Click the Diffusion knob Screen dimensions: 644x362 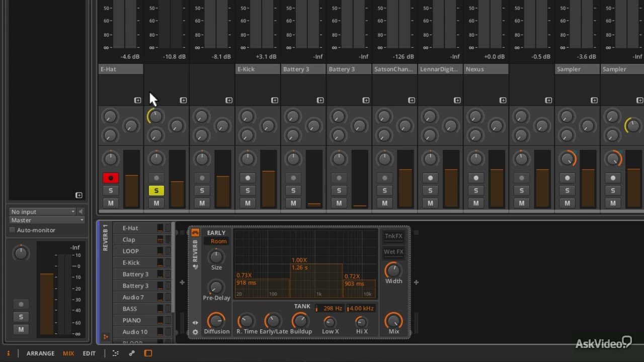coord(216,321)
